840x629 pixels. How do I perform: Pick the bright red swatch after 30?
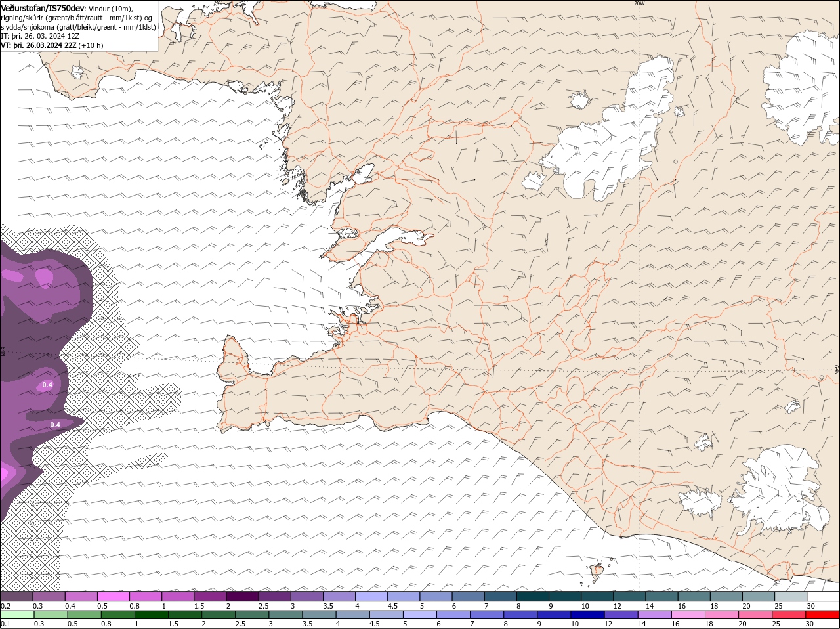pos(823,615)
